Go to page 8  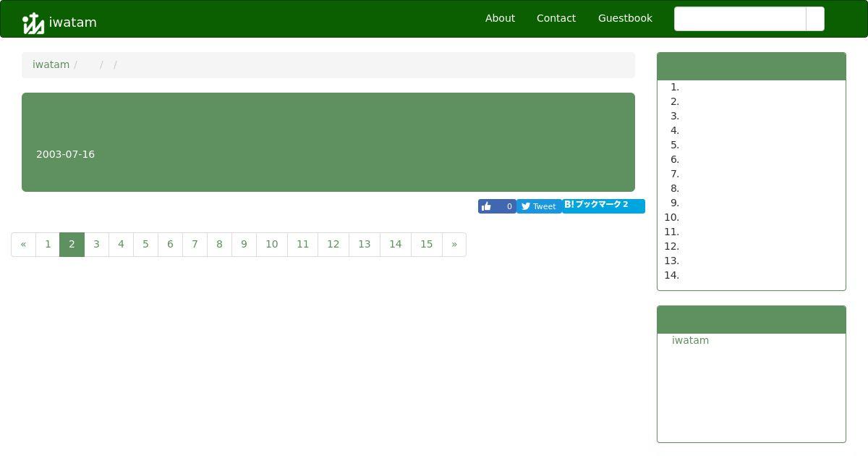(x=219, y=244)
